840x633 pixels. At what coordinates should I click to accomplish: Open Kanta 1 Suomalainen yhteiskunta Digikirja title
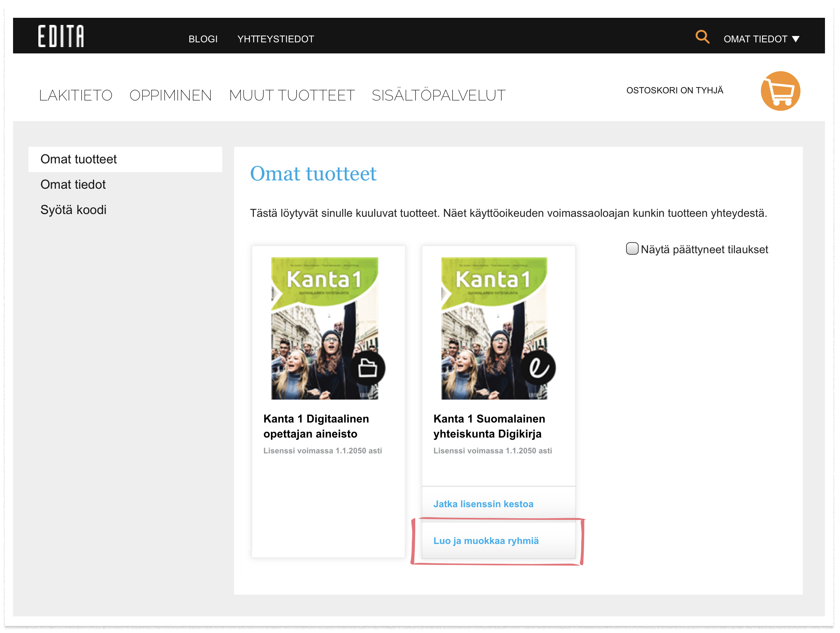pos(489,426)
